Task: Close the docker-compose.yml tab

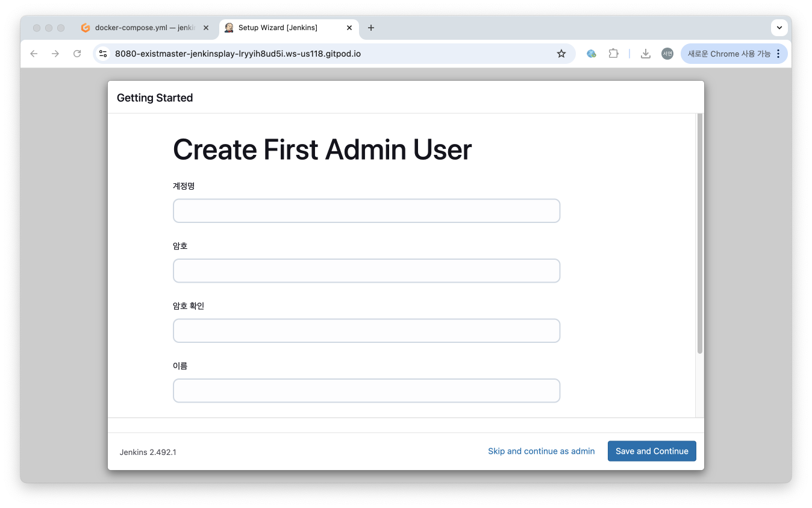Action: (206, 28)
